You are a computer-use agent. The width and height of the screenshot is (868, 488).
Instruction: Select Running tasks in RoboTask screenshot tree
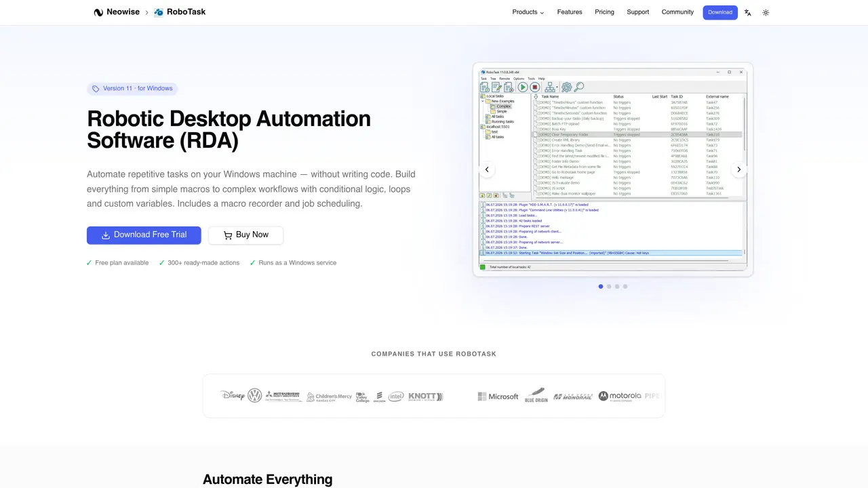coord(498,121)
